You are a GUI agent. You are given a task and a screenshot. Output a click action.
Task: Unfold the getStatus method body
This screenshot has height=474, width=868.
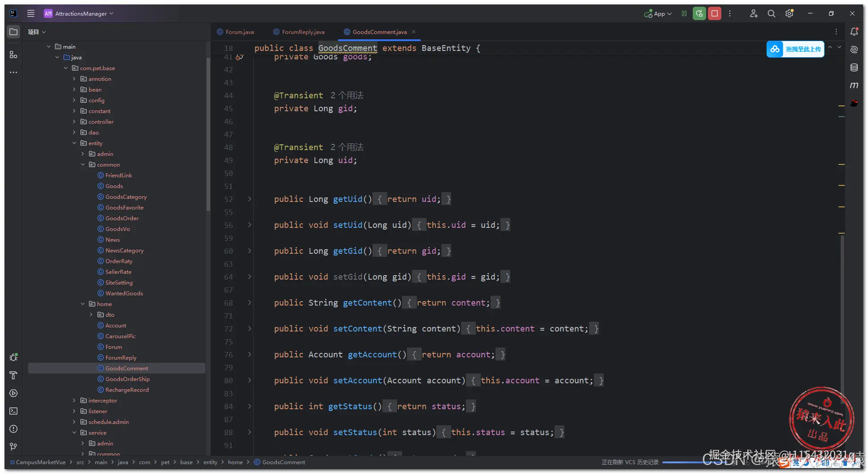[x=250, y=406]
